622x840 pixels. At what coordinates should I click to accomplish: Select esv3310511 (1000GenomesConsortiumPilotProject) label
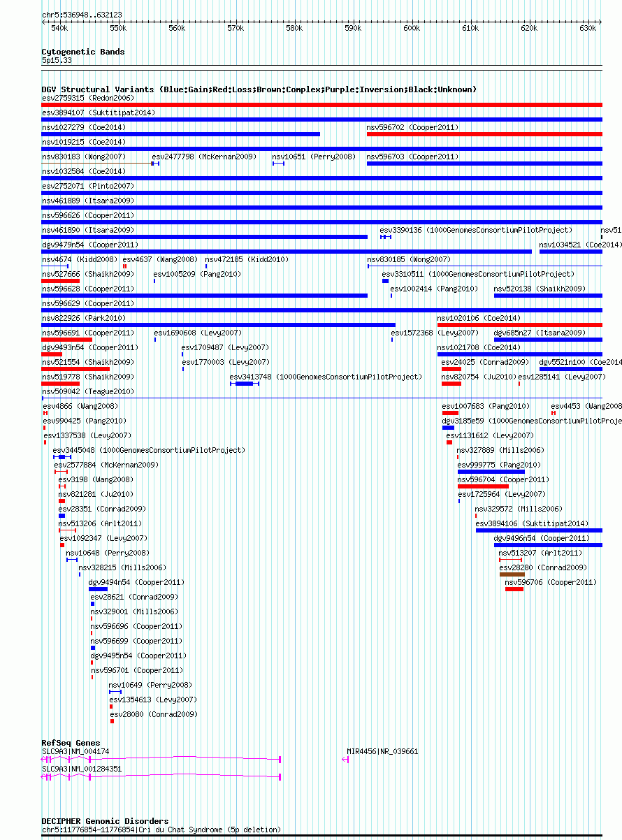point(478,274)
